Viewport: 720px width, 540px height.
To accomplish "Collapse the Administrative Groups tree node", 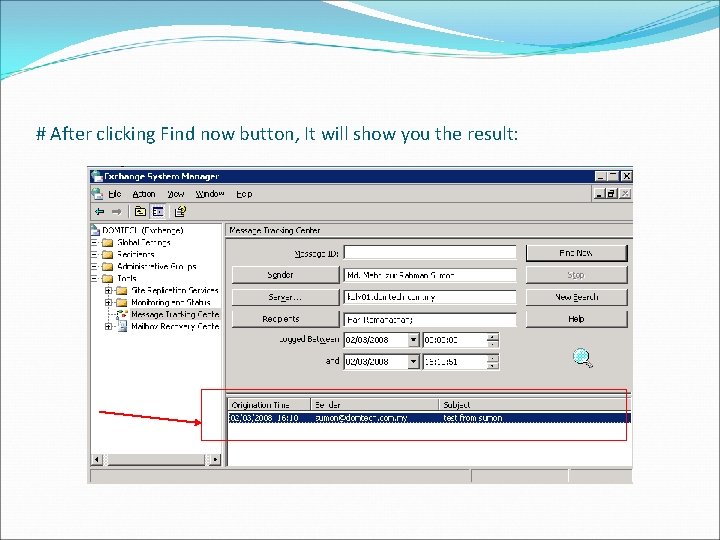I will pyautogui.click(x=94, y=266).
